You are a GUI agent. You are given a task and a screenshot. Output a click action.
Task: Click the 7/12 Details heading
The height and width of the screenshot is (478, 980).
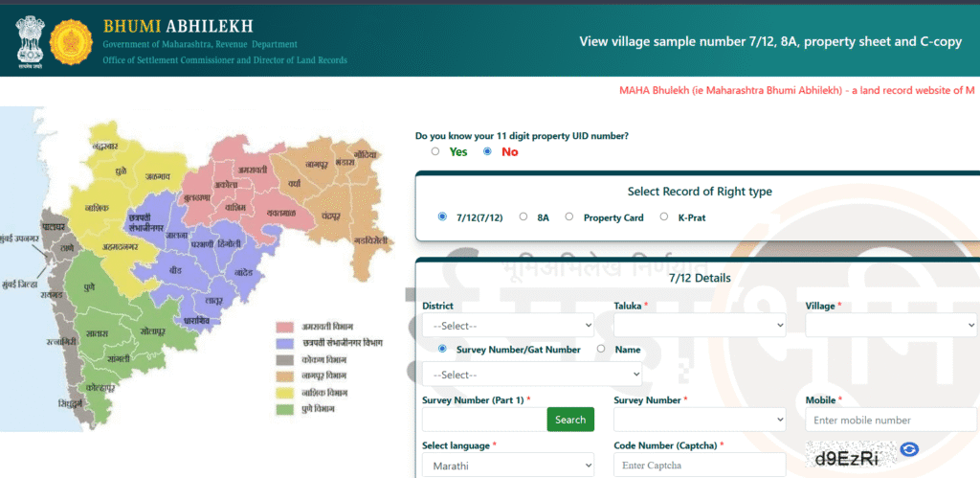click(x=700, y=278)
